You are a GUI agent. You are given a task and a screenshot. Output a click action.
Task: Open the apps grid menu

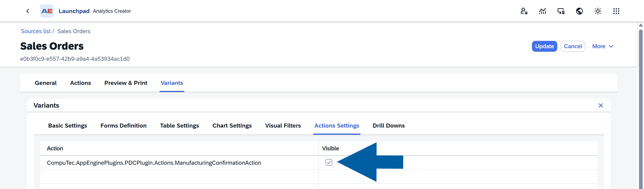pos(616,11)
